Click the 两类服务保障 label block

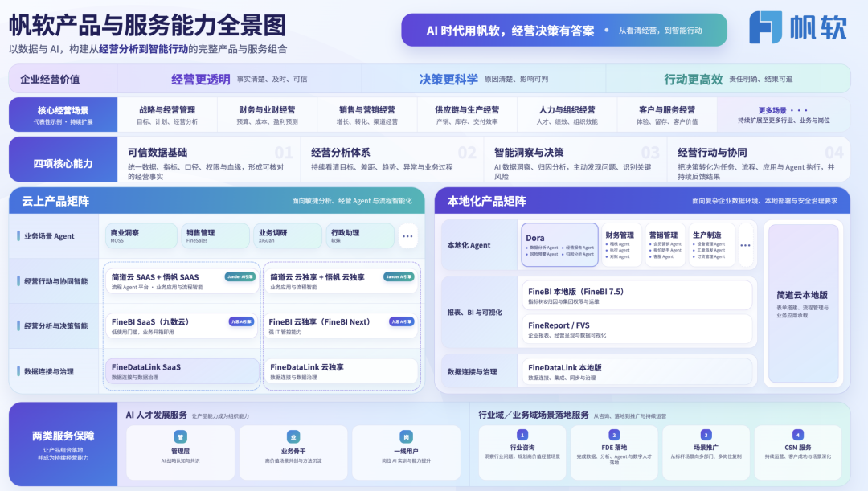coord(63,444)
